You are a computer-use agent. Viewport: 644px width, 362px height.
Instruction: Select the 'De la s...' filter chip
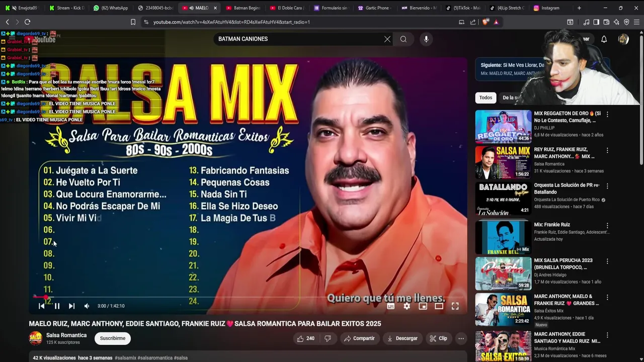pyautogui.click(x=511, y=98)
